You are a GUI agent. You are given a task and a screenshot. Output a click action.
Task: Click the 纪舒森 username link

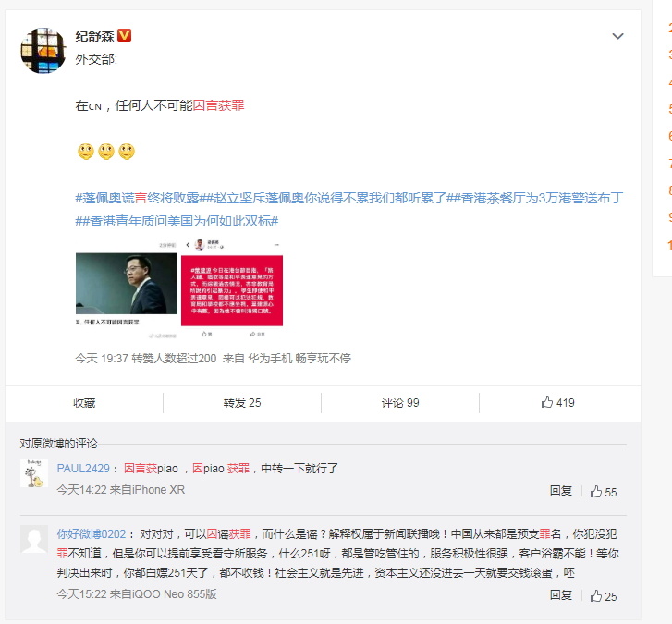(x=94, y=36)
